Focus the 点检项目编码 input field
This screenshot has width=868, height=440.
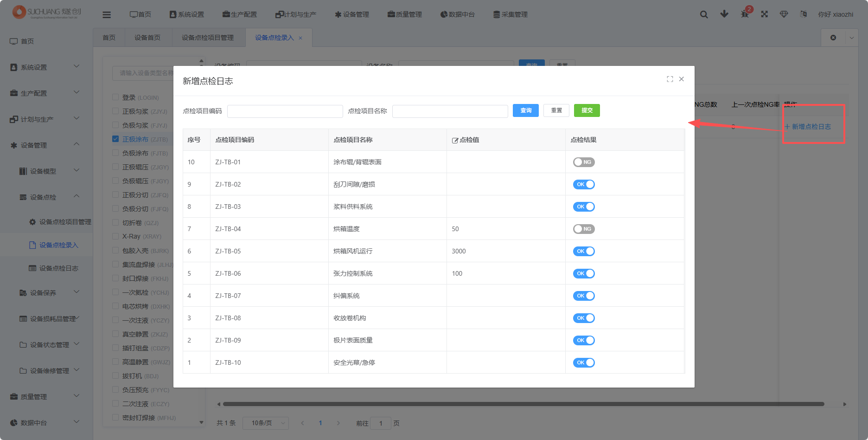pyautogui.click(x=285, y=111)
